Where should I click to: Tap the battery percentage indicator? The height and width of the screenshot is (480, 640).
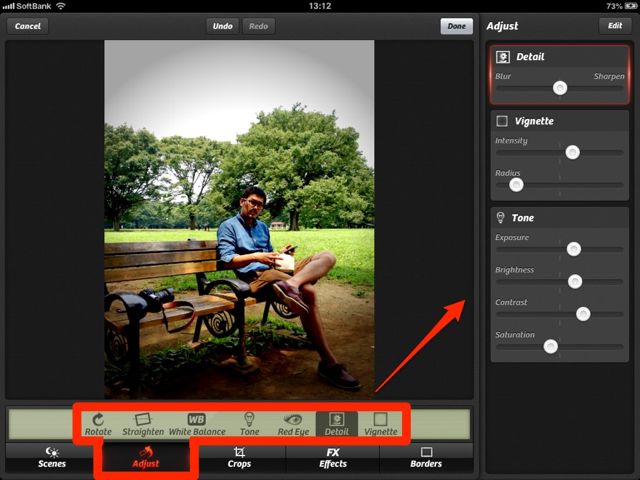pyautogui.click(x=614, y=6)
